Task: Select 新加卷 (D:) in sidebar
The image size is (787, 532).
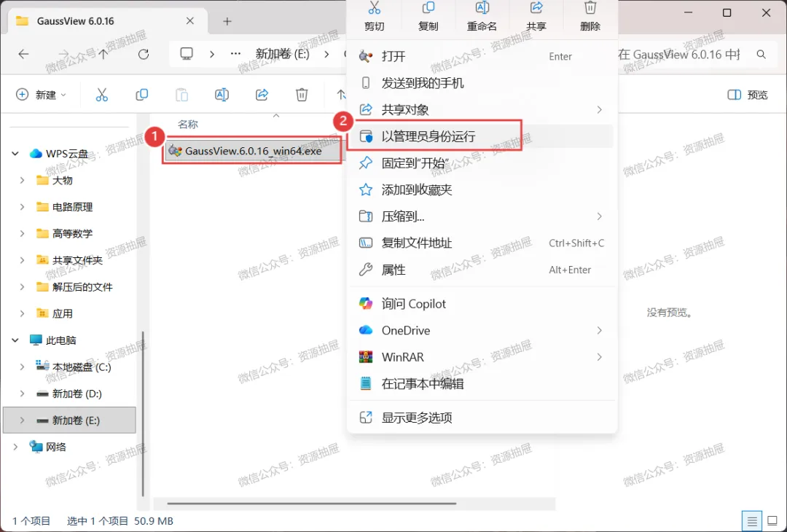Action: [x=69, y=394]
